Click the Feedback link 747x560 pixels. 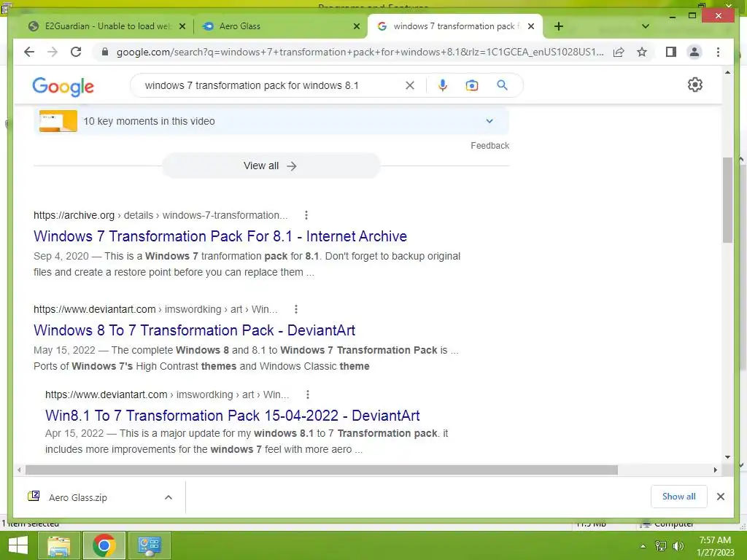(x=489, y=146)
